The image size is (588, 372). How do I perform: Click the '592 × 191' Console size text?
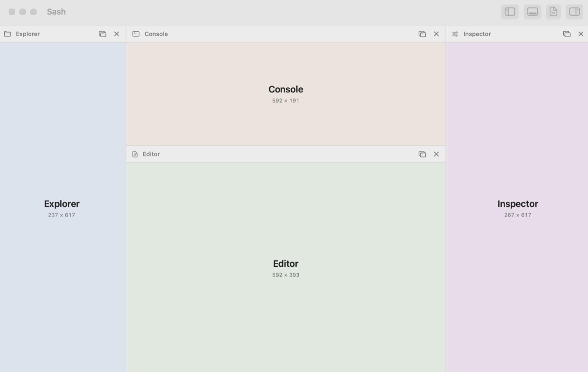point(286,101)
